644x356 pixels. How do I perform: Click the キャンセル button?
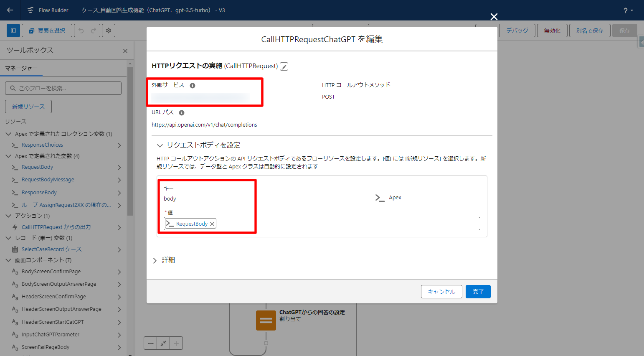click(x=441, y=292)
